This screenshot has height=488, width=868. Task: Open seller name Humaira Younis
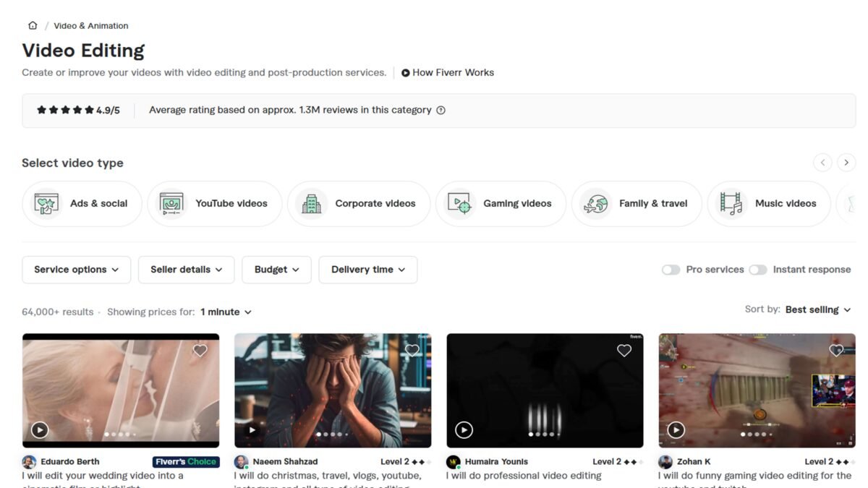[496, 462]
